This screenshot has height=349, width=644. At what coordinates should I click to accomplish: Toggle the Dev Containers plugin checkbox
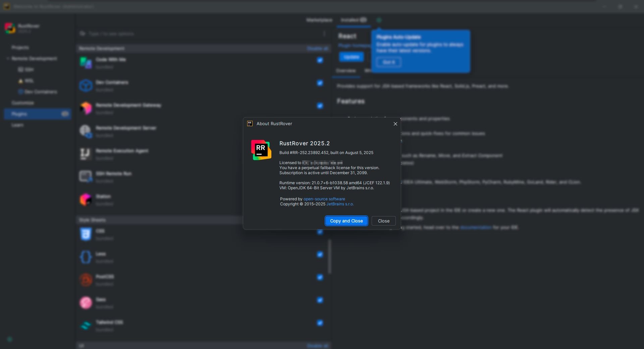tap(320, 83)
